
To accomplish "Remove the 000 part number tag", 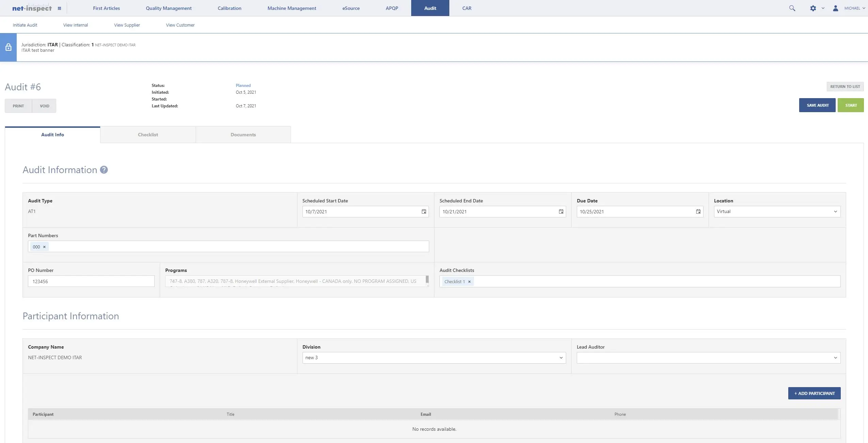I will [44, 246].
